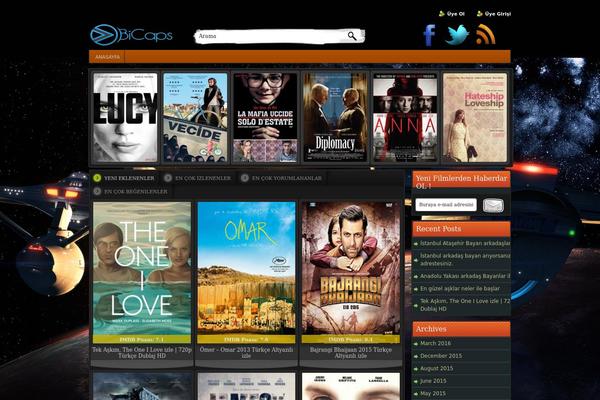Click title Bajrangi Bhaijaan 2015 Türkçe Altyazılı
600x400 pixels.
coord(351,353)
